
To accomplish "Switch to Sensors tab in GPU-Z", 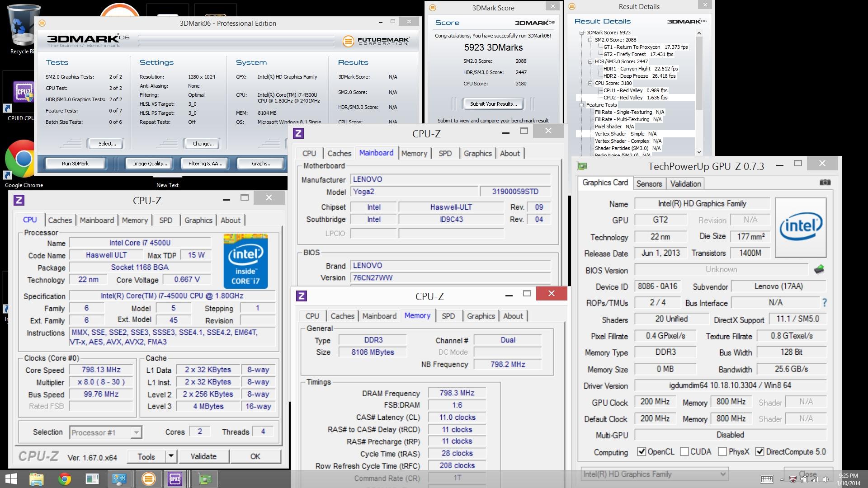I will (x=649, y=183).
